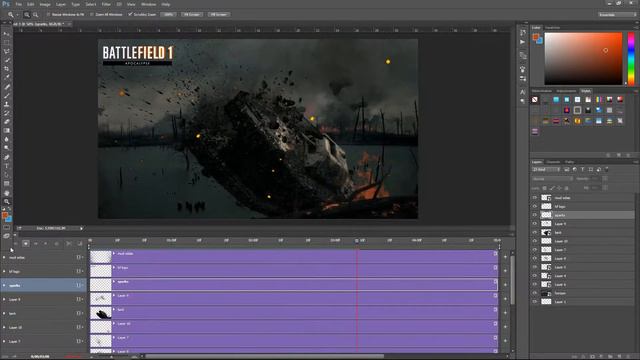
Task: Expand the Layer 7 track in timeline
Action: tap(4, 341)
